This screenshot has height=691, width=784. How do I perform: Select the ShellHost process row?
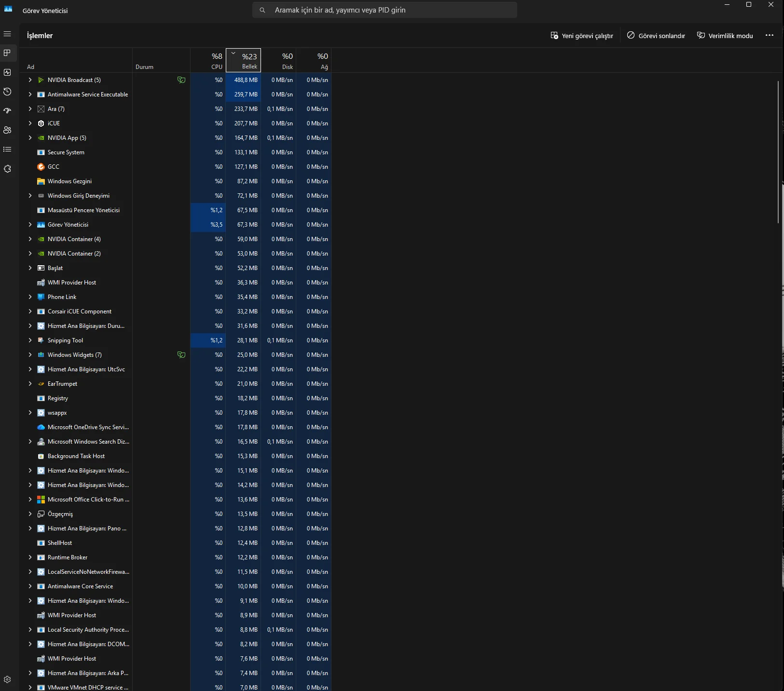(175, 543)
